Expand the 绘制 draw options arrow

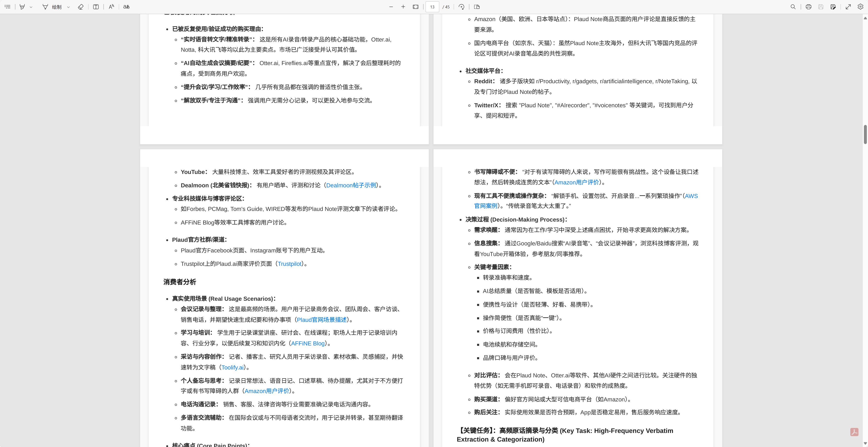68,7
